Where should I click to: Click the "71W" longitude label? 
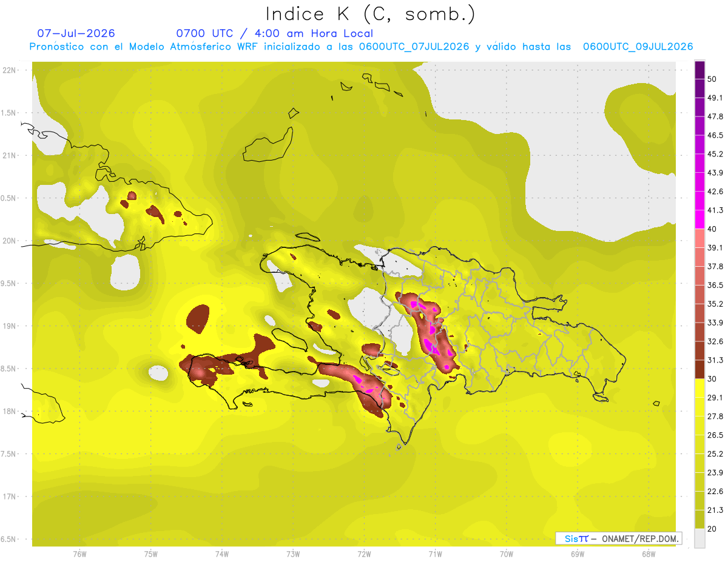(x=435, y=554)
